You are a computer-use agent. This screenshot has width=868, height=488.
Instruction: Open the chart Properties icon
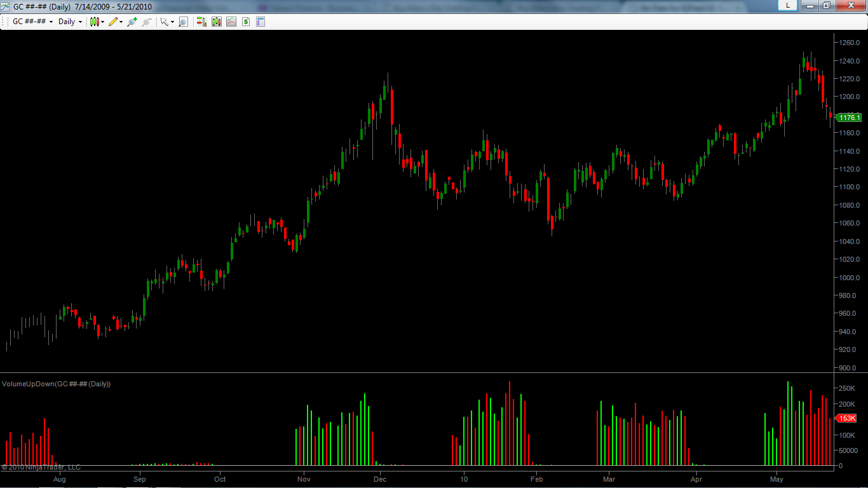(261, 22)
